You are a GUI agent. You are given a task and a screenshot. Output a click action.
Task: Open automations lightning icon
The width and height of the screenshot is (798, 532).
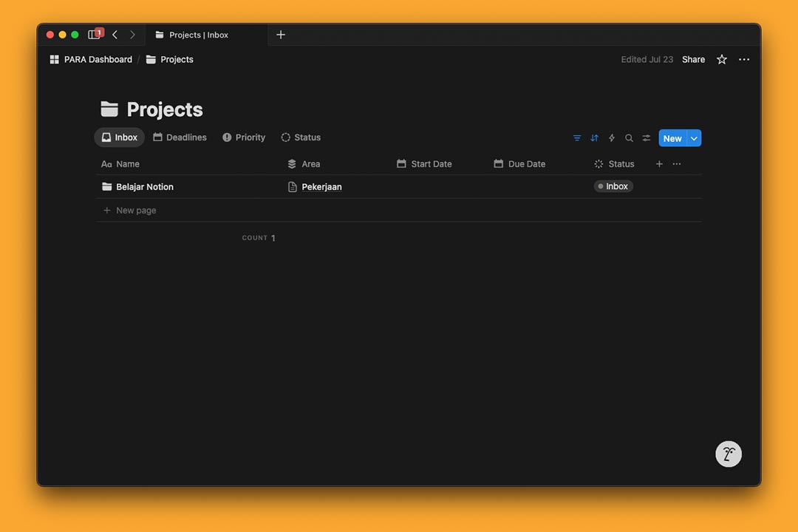[611, 138]
